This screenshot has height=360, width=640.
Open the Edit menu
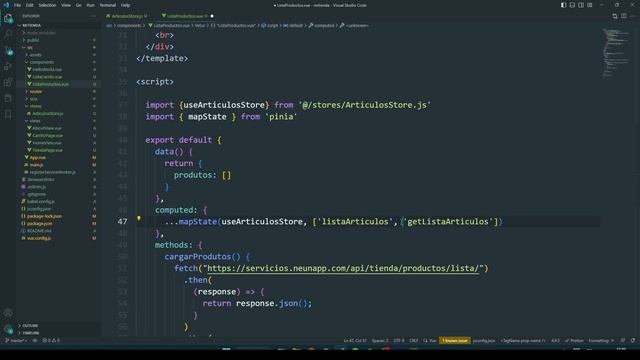click(30, 5)
